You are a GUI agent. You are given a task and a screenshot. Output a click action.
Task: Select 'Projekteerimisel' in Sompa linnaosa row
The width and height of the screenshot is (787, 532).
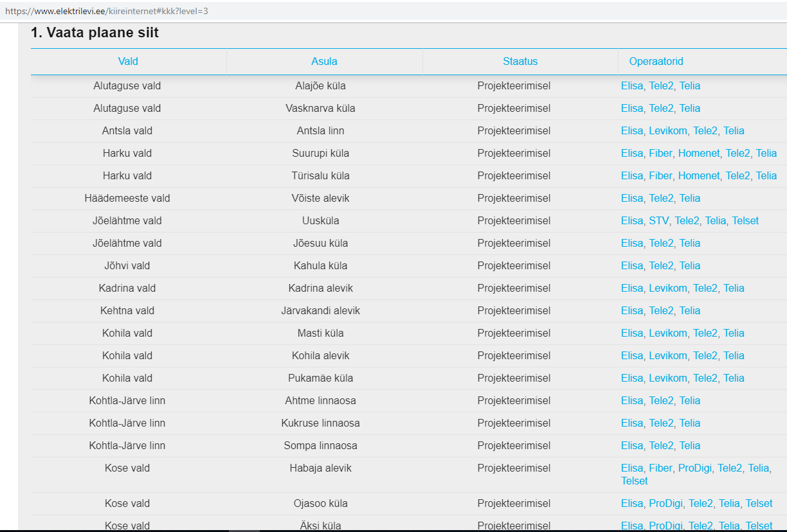(514, 446)
